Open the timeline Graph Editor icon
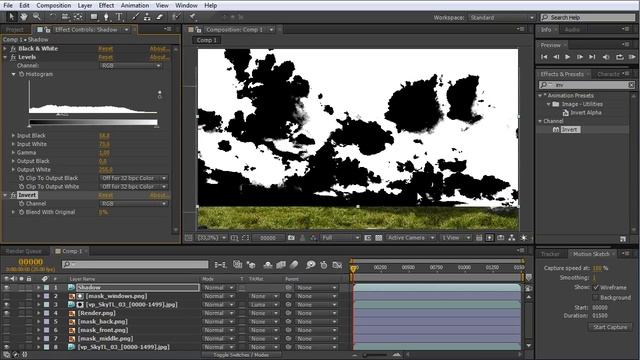Image resolution: width=640 pixels, height=360 pixels. pos(337,265)
